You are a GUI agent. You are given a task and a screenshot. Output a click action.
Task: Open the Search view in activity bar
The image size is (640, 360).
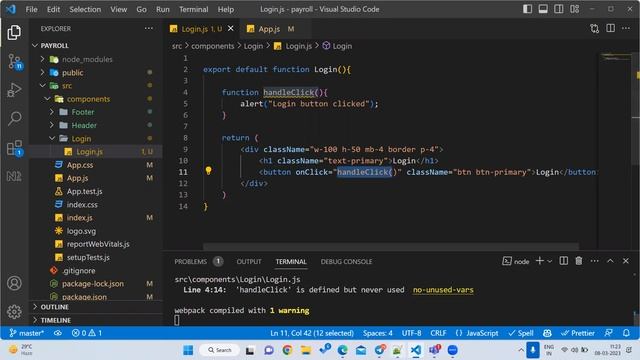pos(14,118)
